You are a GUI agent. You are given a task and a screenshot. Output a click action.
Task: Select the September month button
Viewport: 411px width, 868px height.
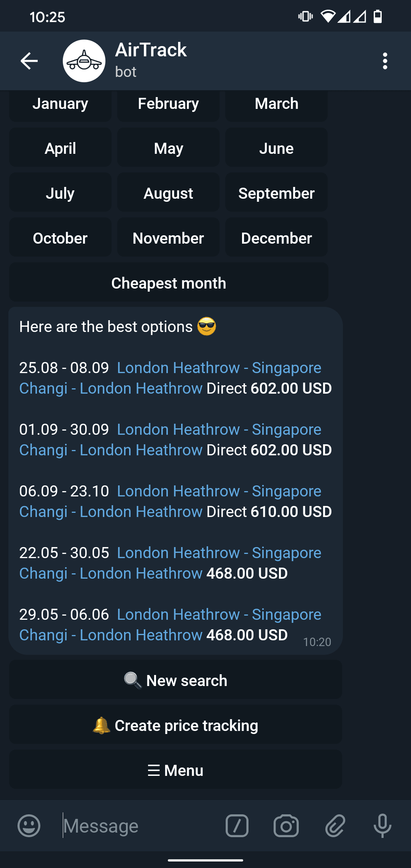tap(276, 192)
